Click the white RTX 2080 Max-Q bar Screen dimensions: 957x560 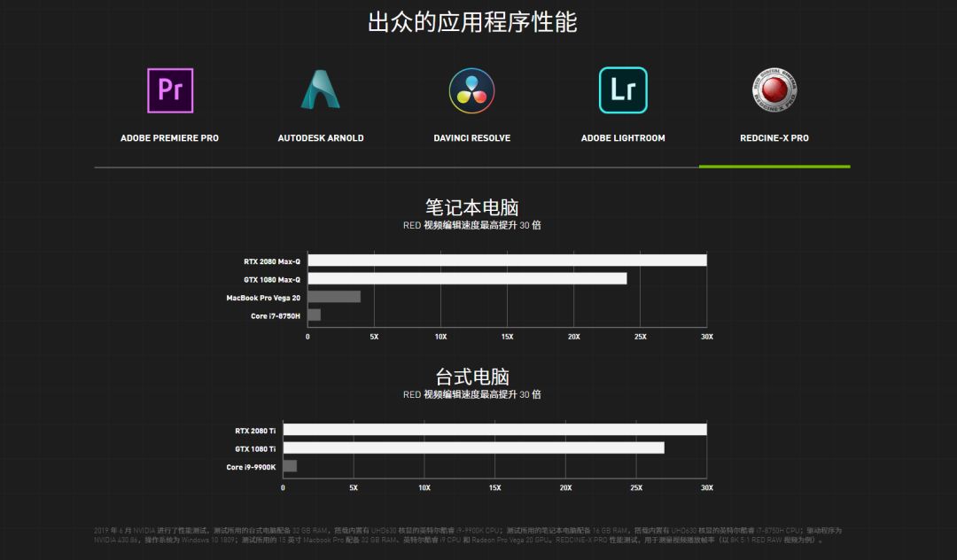tap(507, 261)
